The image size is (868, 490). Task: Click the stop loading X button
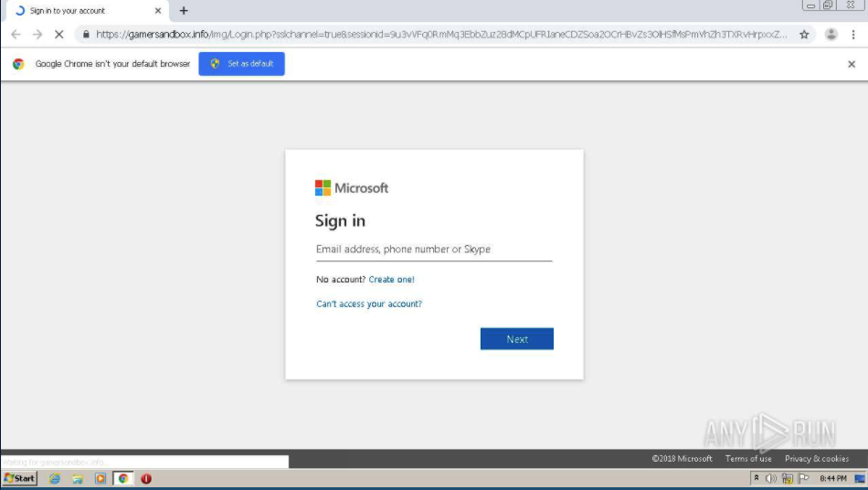59,35
